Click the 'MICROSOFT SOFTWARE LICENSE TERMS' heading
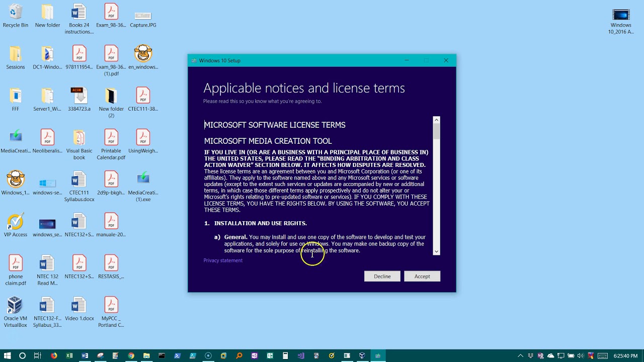 click(x=275, y=125)
